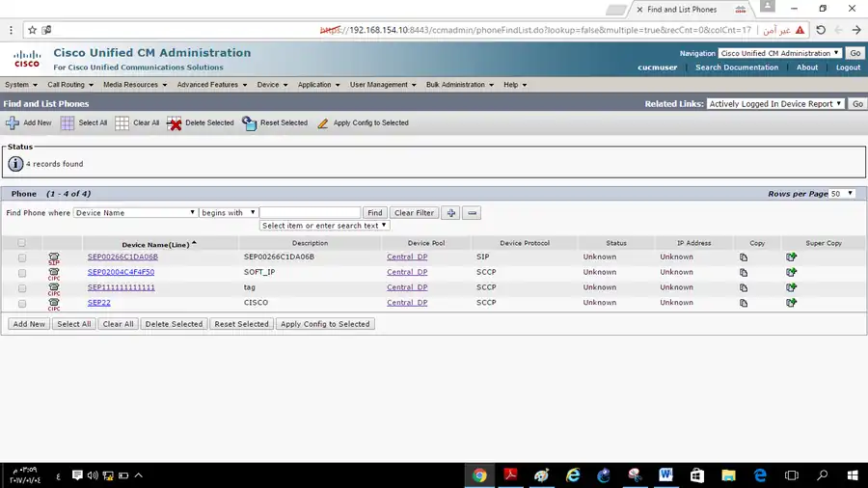Click the phone icon for SEP11111111111
Image resolution: width=868 pixels, height=488 pixels.
pyautogui.click(x=54, y=288)
